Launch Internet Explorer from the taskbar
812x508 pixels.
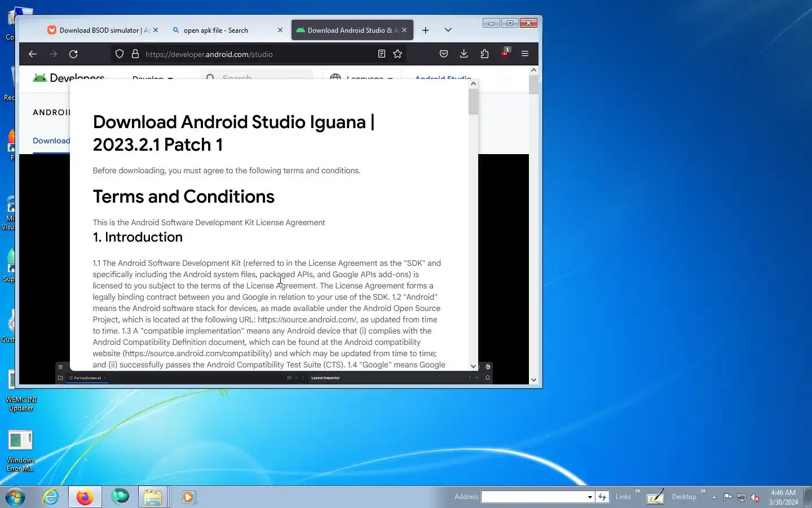(x=51, y=497)
